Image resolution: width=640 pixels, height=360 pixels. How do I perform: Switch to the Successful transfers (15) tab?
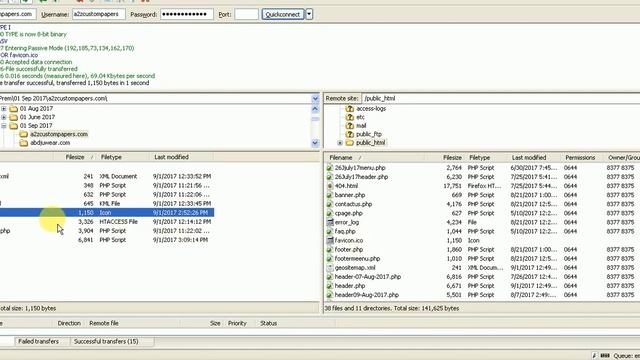(106, 341)
